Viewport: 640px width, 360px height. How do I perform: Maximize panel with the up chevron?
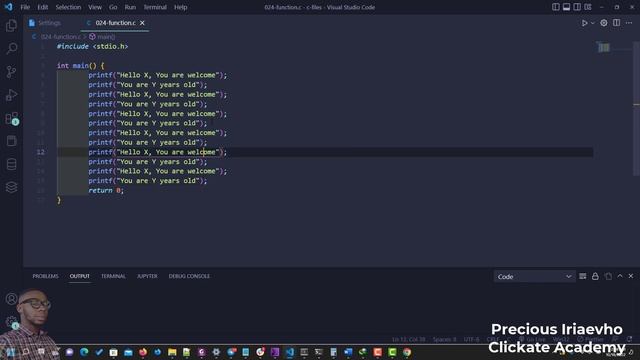pyautogui.click(x=620, y=276)
